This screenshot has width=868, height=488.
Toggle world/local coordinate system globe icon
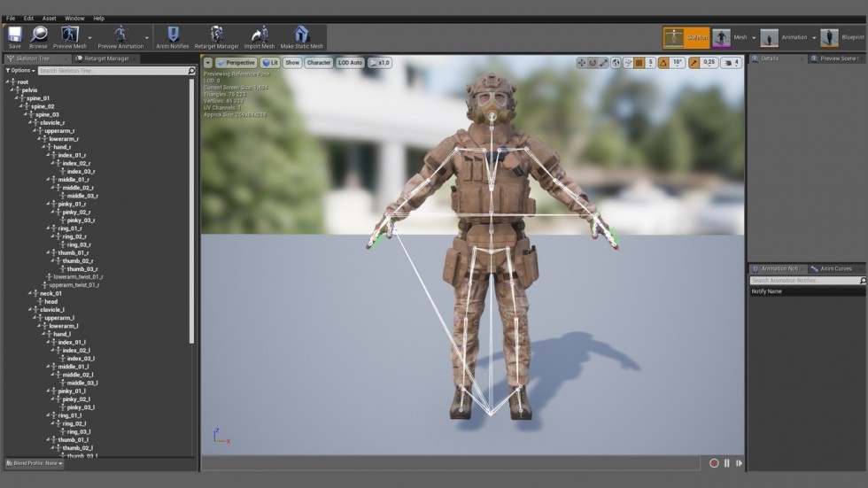tap(616, 63)
